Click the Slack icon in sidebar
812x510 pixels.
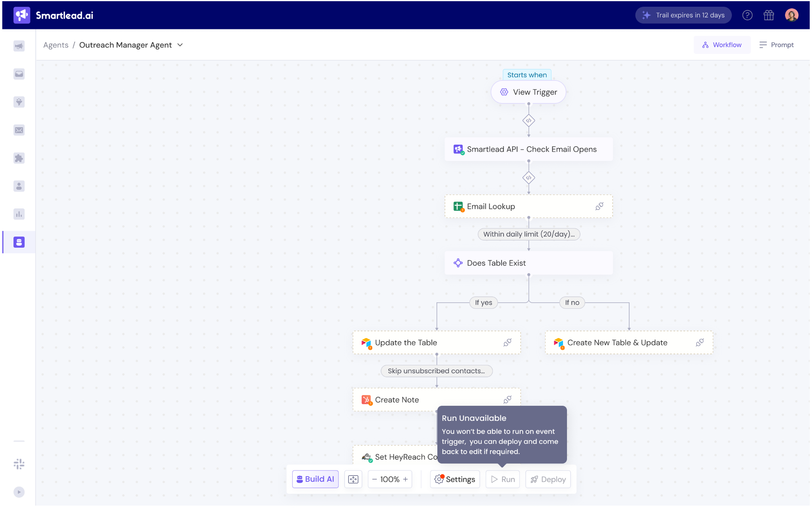click(x=19, y=464)
